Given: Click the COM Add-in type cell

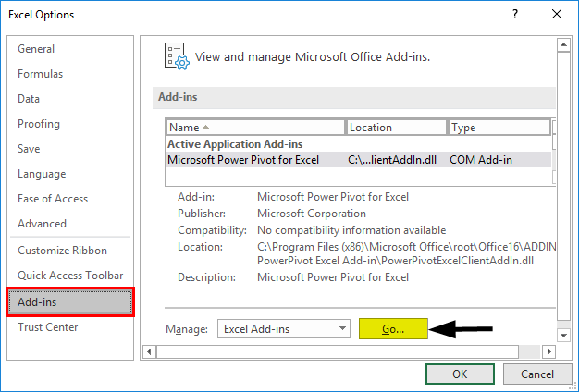Looking at the screenshot, I should 481,160.
